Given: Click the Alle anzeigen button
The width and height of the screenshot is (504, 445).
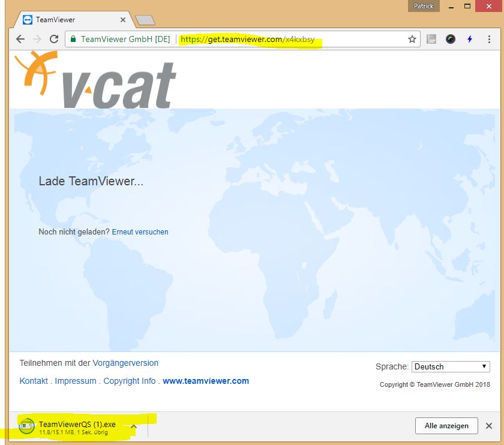Looking at the screenshot, I should [x=446, y=426].
